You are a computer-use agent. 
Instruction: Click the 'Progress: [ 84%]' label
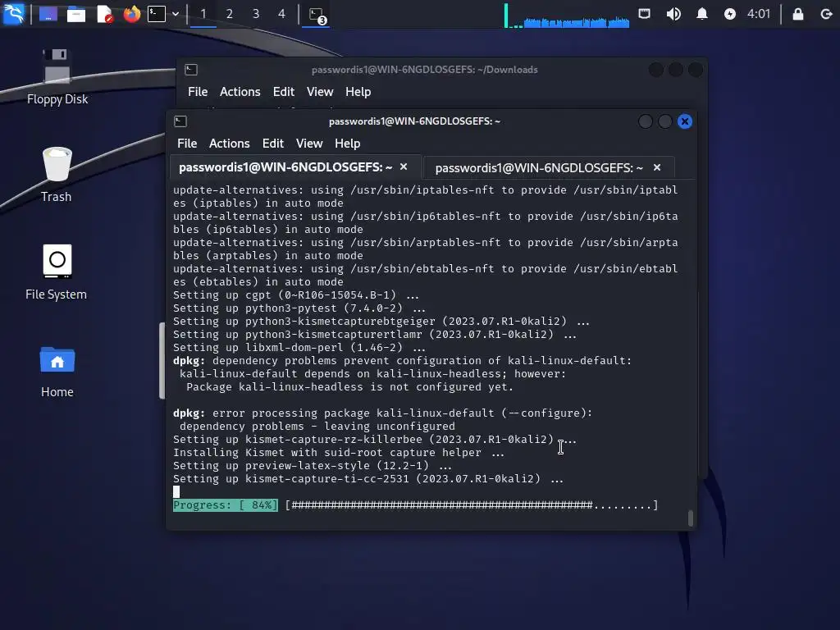[x=226, y=505]
